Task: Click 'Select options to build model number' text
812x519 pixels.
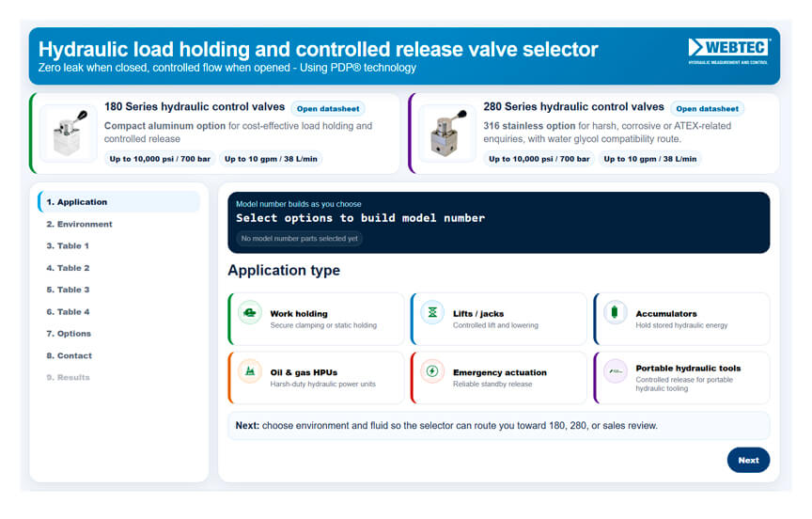Action: coord(361,218)
